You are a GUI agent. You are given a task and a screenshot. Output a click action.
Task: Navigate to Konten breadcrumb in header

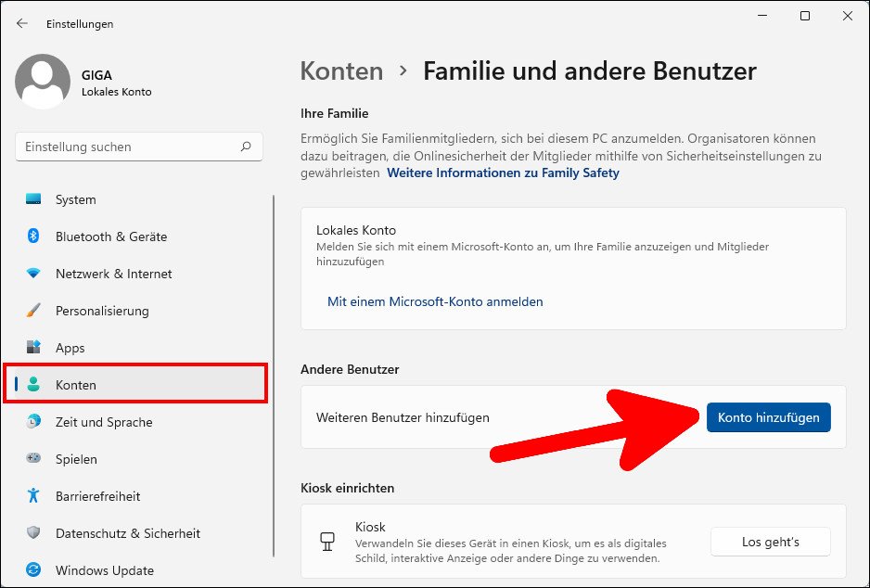(341, 71)
